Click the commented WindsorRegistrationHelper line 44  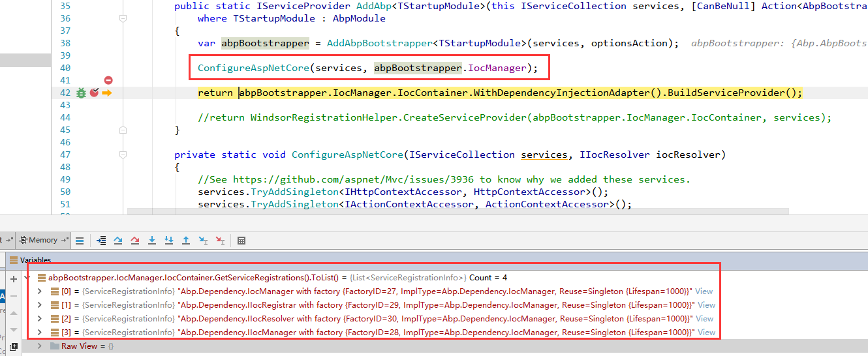pos(515,117)
